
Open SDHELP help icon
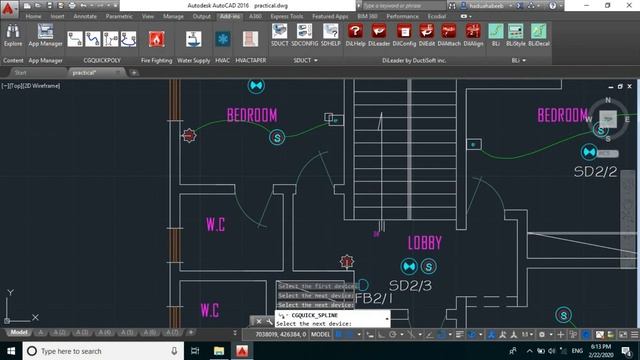pyautogui.click(x=331, y=35)
